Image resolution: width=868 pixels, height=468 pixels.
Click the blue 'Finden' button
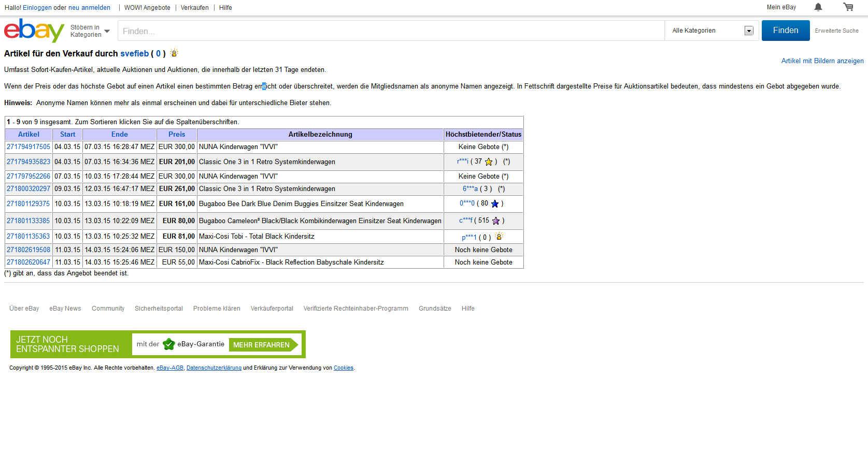tap(786, 31)
